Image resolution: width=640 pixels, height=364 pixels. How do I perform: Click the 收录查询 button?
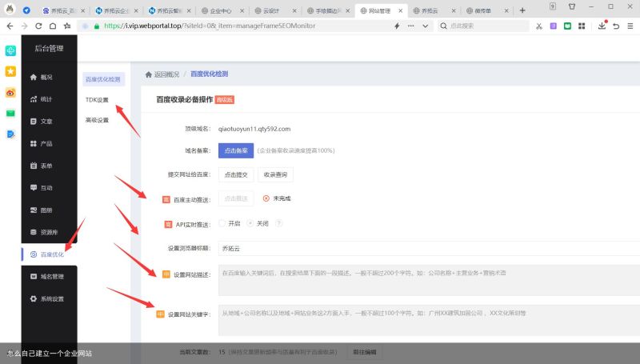pyautogui.click(x=275, y=174)
